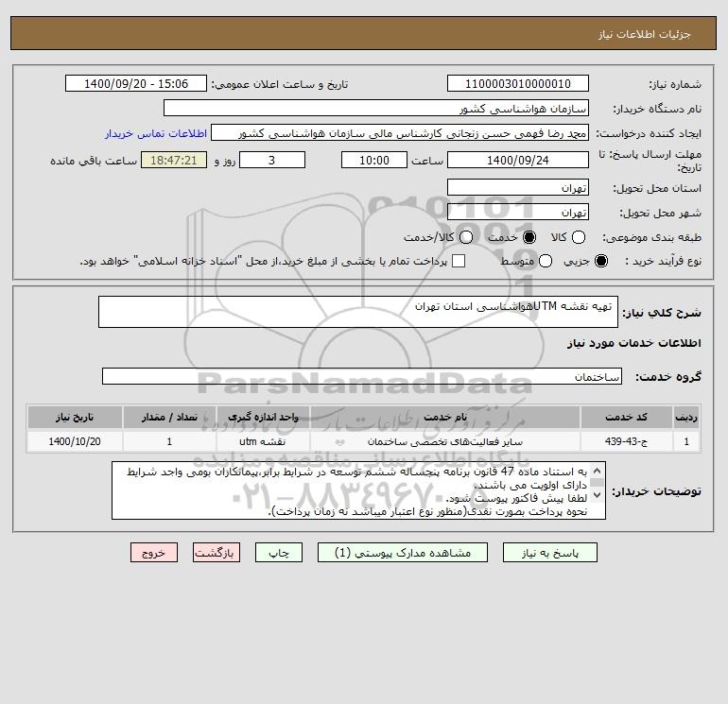Click the general need description text box
Screen dimensions: 728x704
[x=358, y=312]
